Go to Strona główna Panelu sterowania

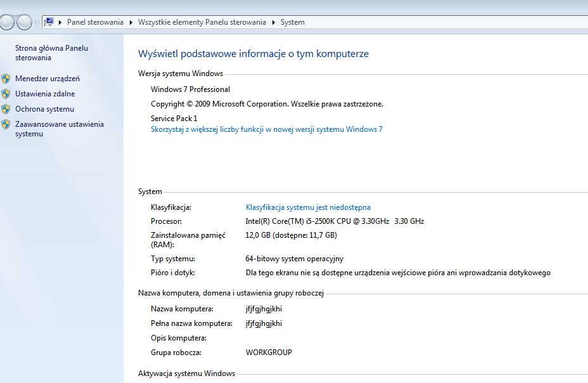pos(51,53)
